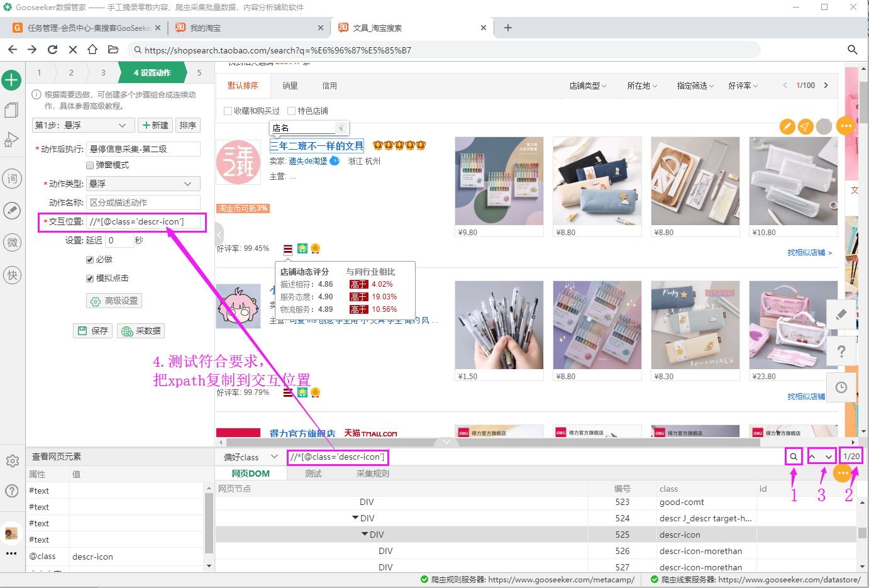The image size is (869, 588).
Task: Click the xpath search magnifier button
Action: point(794,457)
